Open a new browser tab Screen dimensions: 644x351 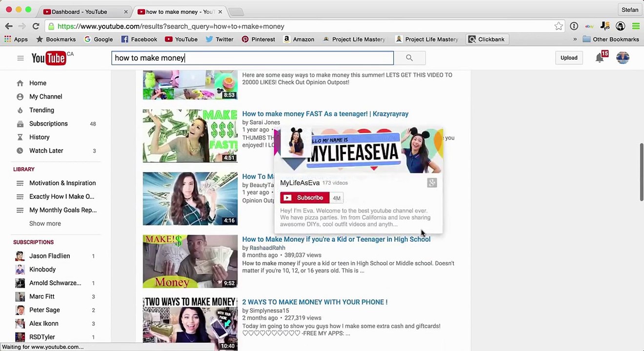click(x=236, y=12)
